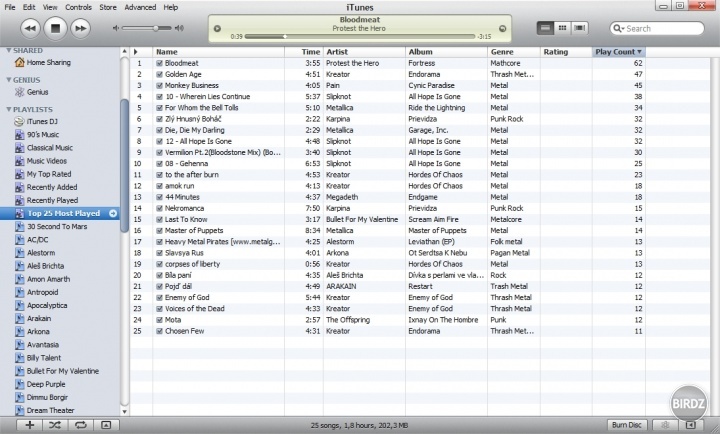Uncheck the Bloodmeat song checkbox
Screen dimensions: 720x434
(x=159, y=63)
